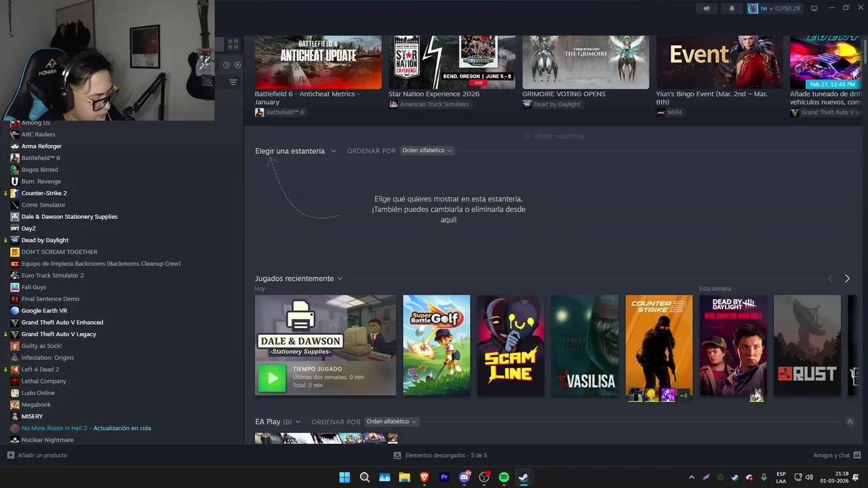Open the library advanced filter icon
Viewport: 868px width, 488px height.
pyautogui.click(x=233, y=82)
